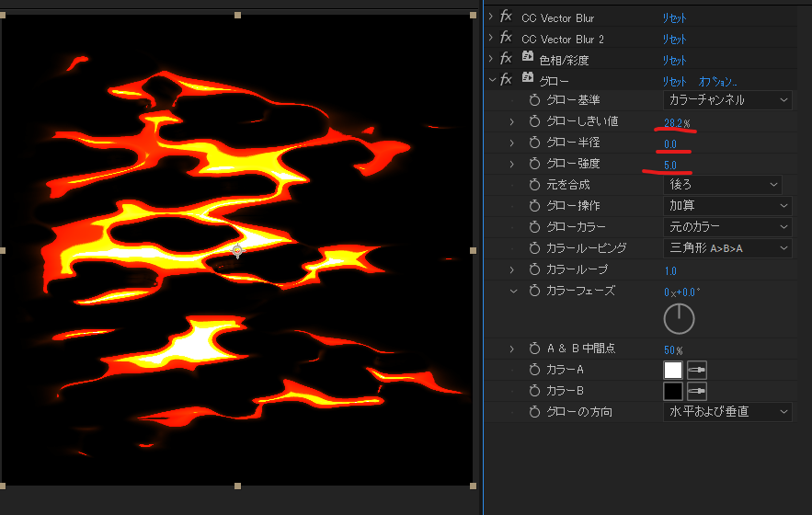The width and height of the screenshot is (812, 515).
Task: Toggle stopwatch for カラーループ
Action: pyautogui.click(x=534, y=269)
